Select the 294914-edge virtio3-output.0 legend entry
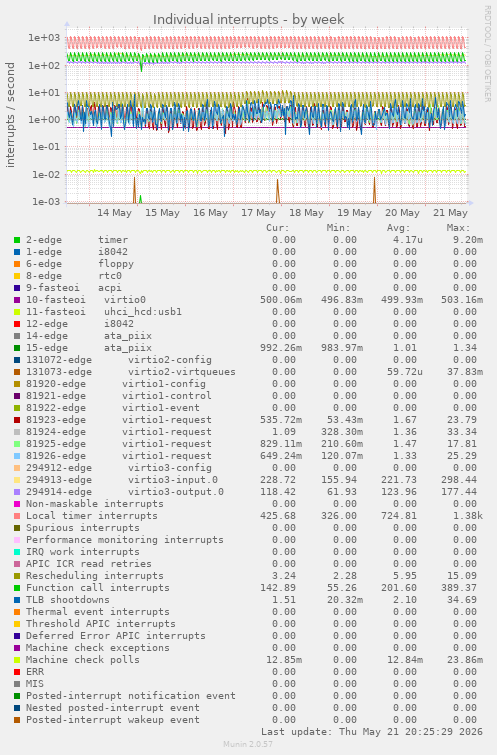This screenshot has height=755, width=497. coord(125,492)
